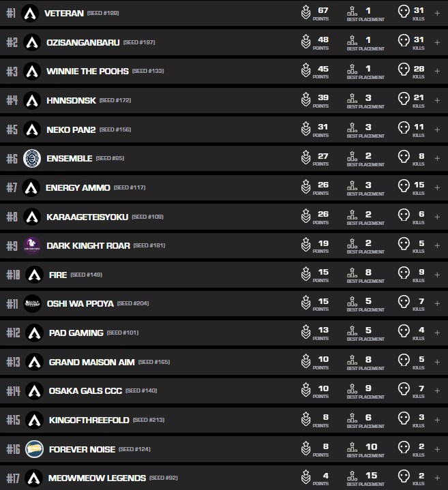Click the ENSEMBLE team circular logo

[32, 158]
